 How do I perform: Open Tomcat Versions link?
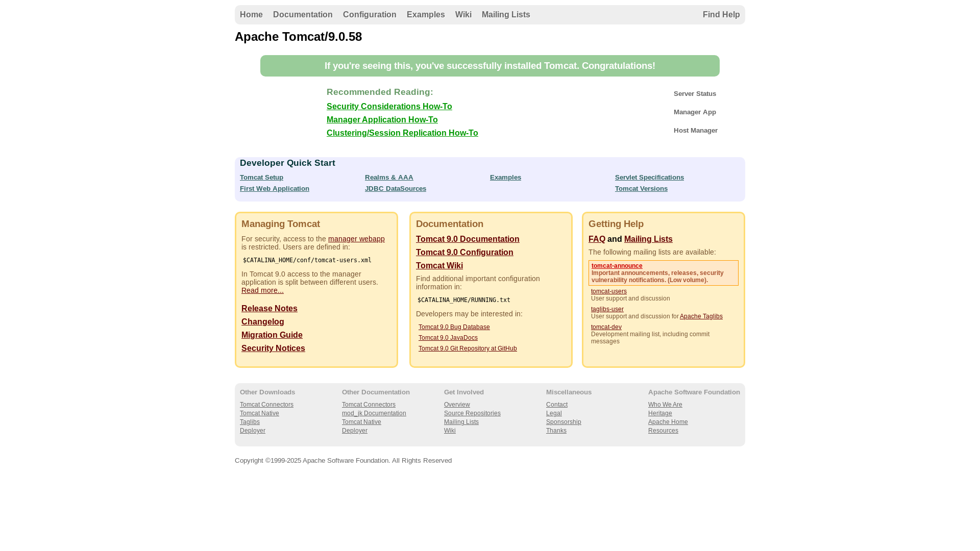click(x=641, y=189)
